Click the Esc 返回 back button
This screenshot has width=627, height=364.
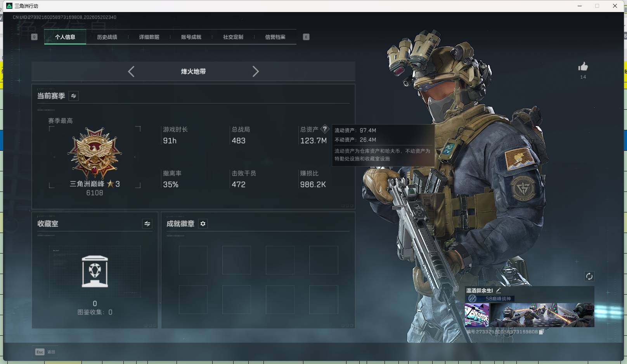coord(45,352)
